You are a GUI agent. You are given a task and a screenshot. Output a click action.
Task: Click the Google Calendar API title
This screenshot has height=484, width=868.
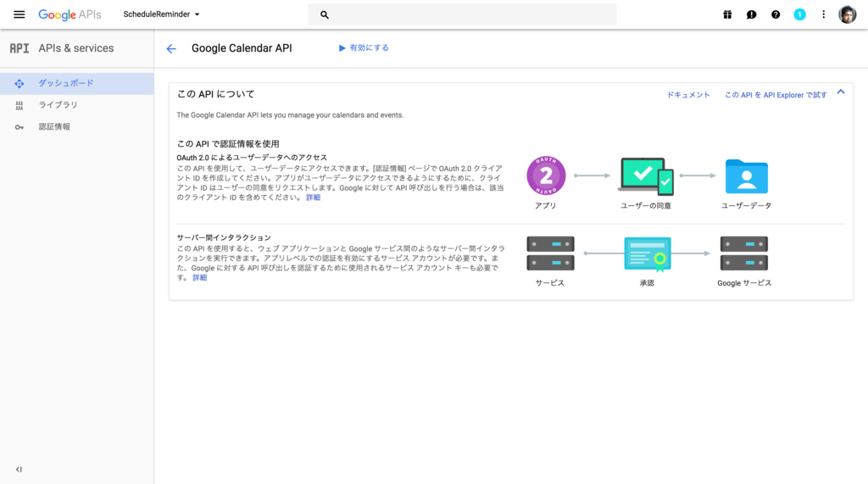click(242, 48)
